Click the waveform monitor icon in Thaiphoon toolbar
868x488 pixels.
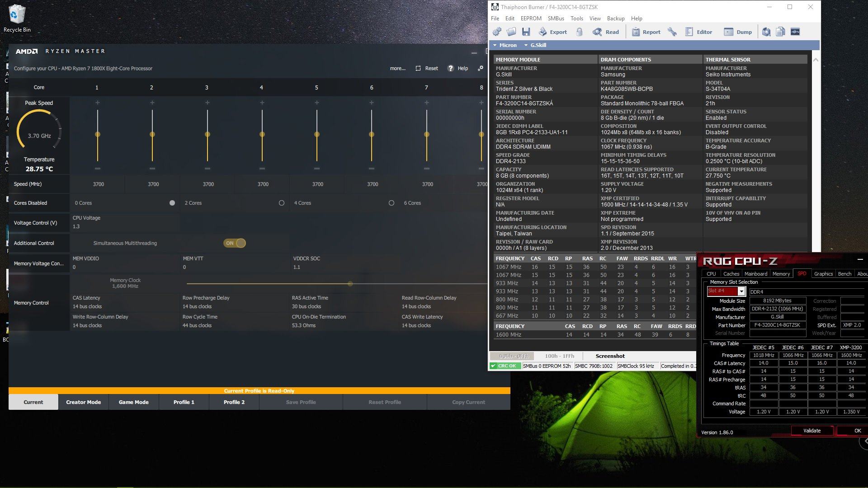pyautogui.click(x=795, y=32)
